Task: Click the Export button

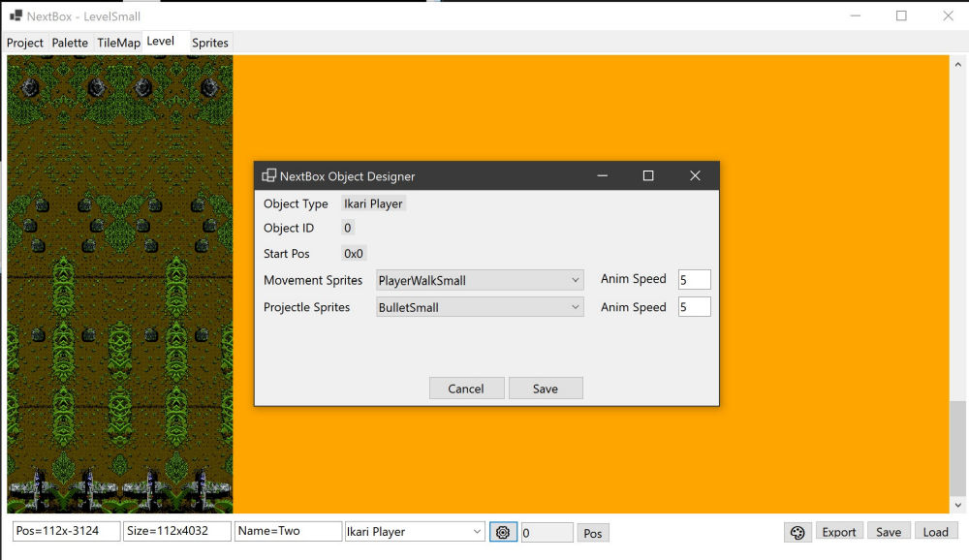Action: (x=839, y=532)
